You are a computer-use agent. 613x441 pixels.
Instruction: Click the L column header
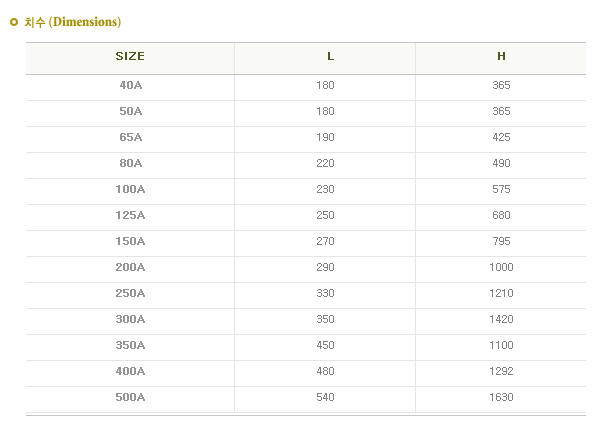point(331,56)
